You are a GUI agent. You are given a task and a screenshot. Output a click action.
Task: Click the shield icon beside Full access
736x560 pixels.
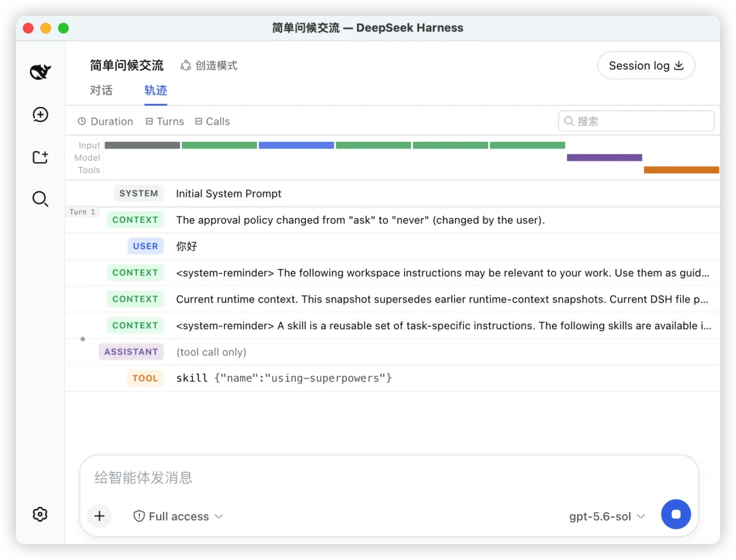pos(139,516)
